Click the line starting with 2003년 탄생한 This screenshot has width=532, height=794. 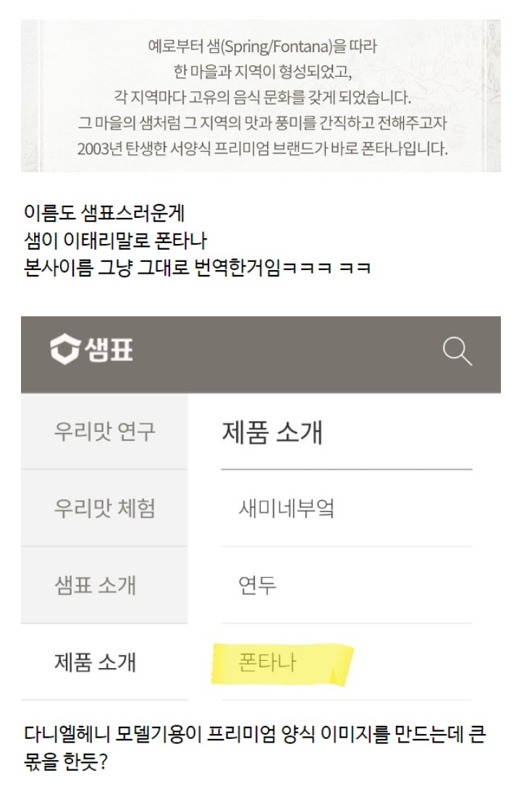click(x=262, y=149)
